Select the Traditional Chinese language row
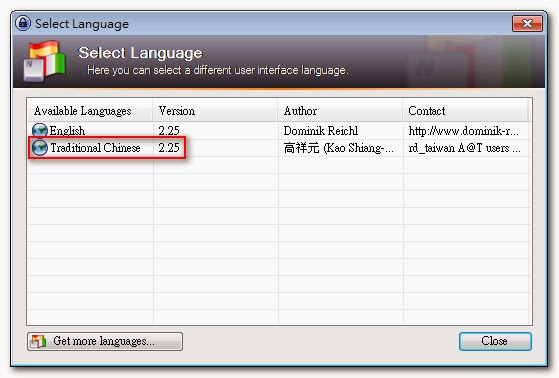559x378 pixels. (x=279, y=148)
